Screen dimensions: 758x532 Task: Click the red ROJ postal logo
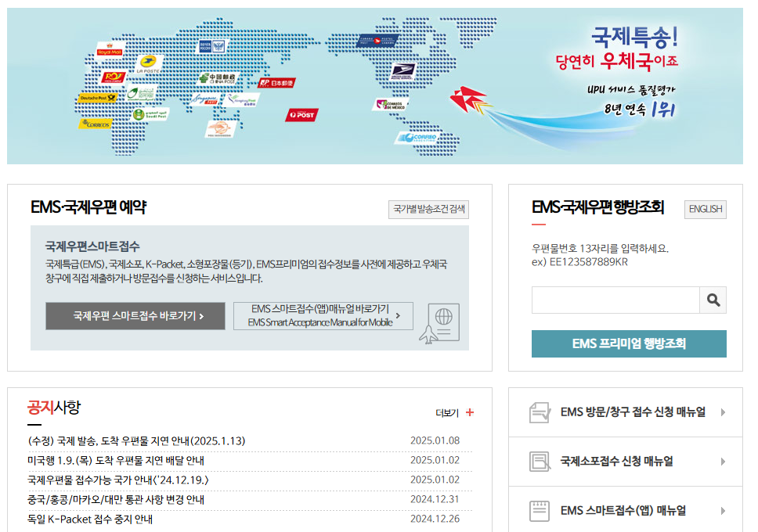tap(114, 77)
